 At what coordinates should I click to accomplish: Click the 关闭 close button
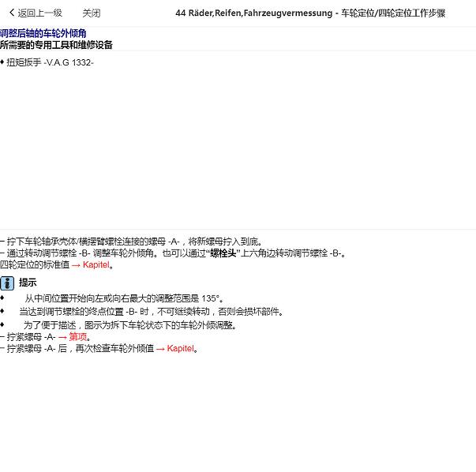point(92,13)
